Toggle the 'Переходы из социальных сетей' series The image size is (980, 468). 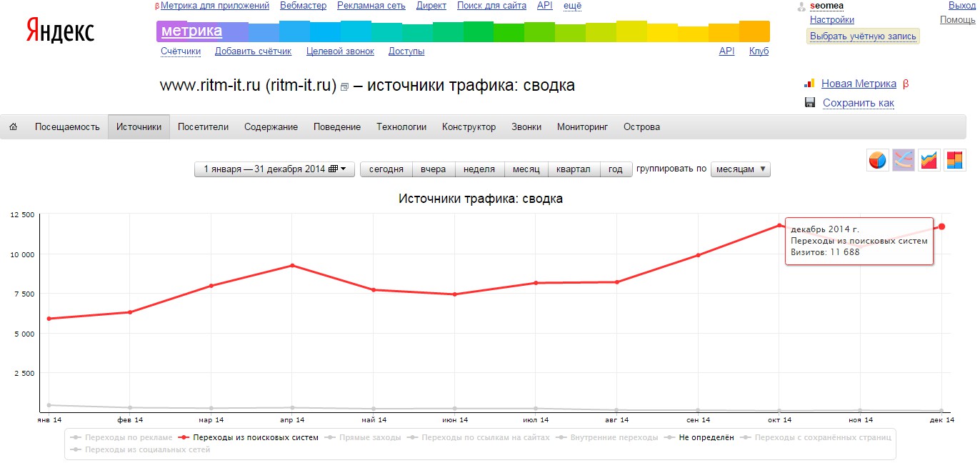tap(141, 450)
